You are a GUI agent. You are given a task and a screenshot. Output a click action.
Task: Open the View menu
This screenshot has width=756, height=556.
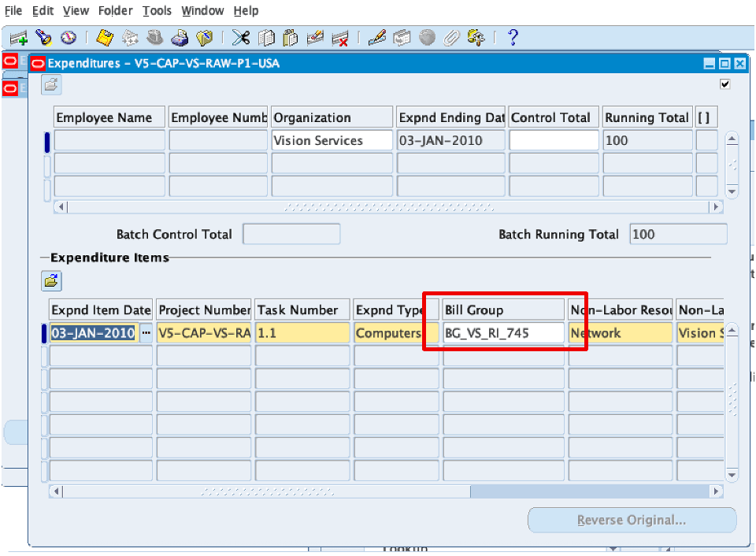[76, 10]
